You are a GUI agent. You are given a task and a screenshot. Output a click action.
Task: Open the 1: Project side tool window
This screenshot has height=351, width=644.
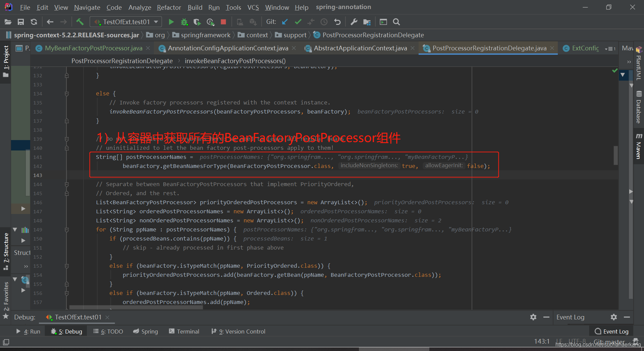6,61
